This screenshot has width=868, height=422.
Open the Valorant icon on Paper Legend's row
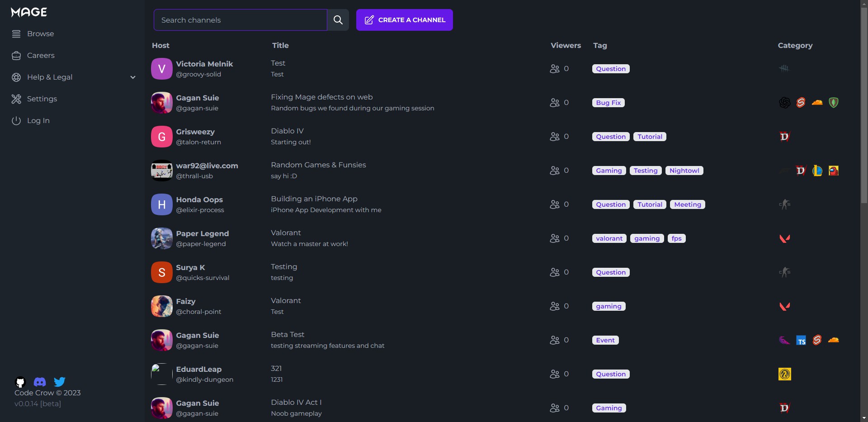(785, 238)
